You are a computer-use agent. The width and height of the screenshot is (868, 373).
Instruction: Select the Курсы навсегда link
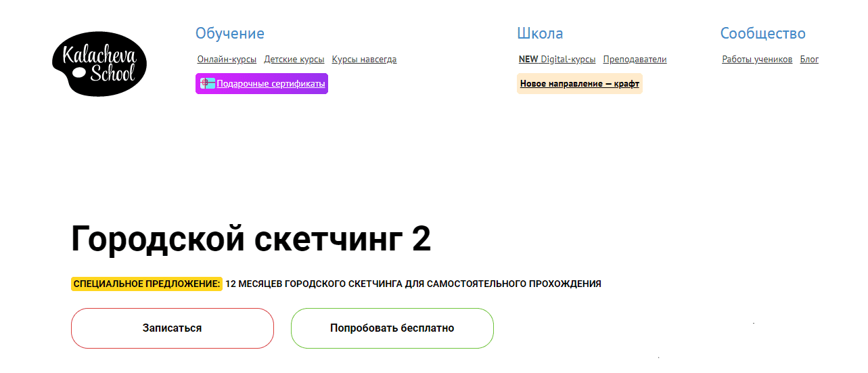(364, 60)
